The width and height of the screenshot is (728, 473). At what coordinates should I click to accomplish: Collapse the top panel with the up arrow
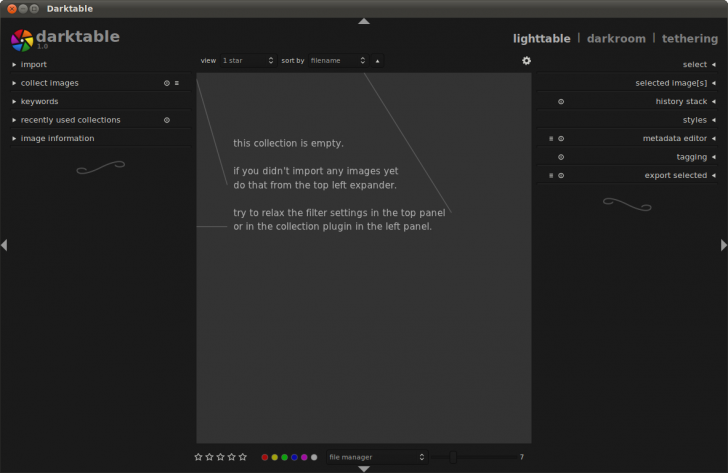(x=364, y=21)
